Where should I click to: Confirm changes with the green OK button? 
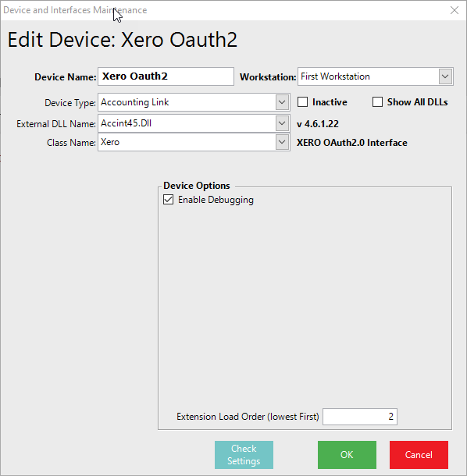tap(347, 455)
